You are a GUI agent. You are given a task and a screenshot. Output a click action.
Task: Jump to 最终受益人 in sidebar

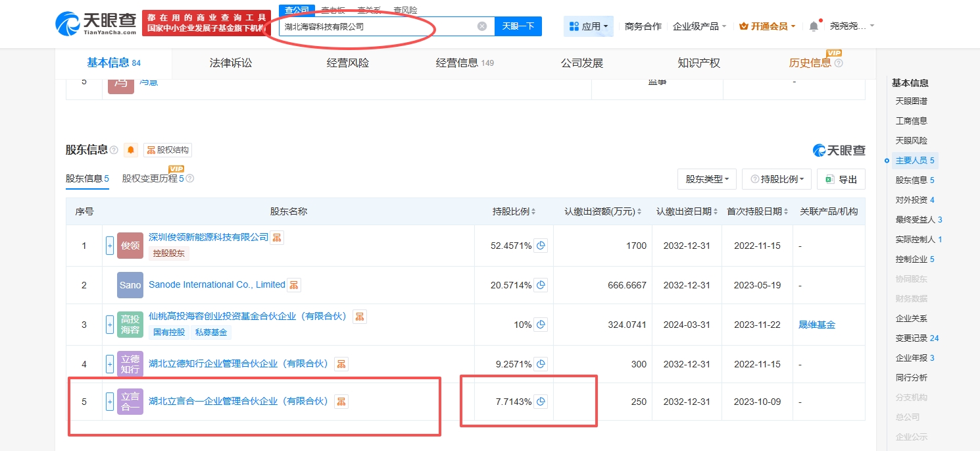(919, 220)
